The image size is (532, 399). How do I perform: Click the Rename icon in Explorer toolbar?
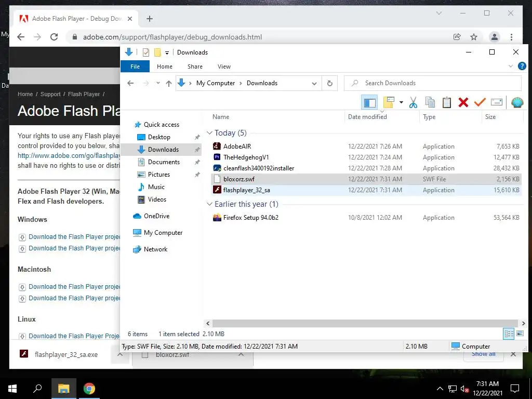coord(496,102)
